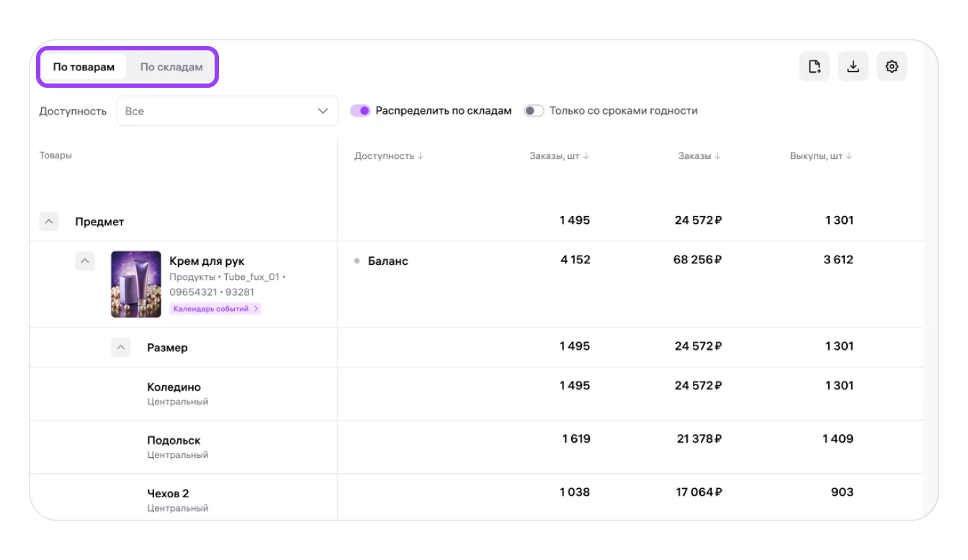This screenshot has width=968, height=560.
Task: Open Календарь событий link
Action: point(215,309)
